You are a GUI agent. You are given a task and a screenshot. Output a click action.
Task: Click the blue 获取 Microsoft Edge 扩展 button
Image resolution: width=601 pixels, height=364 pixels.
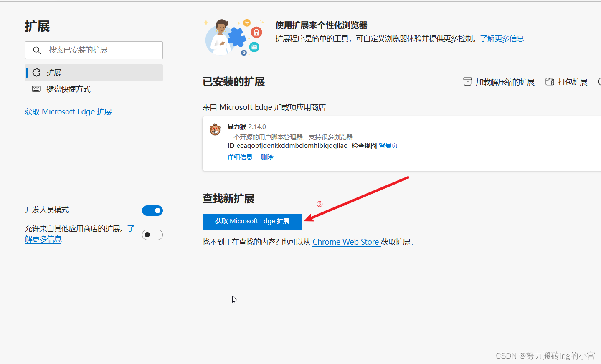(252, 222)
